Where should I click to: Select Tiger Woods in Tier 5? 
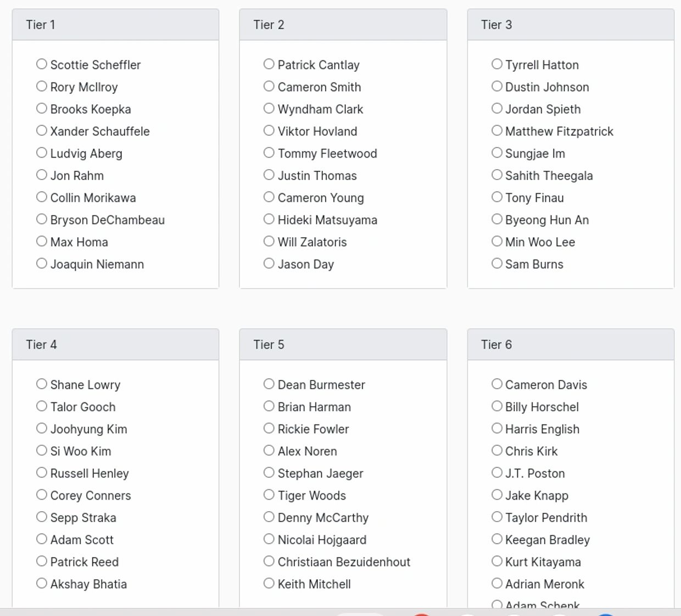pos(269,495)
